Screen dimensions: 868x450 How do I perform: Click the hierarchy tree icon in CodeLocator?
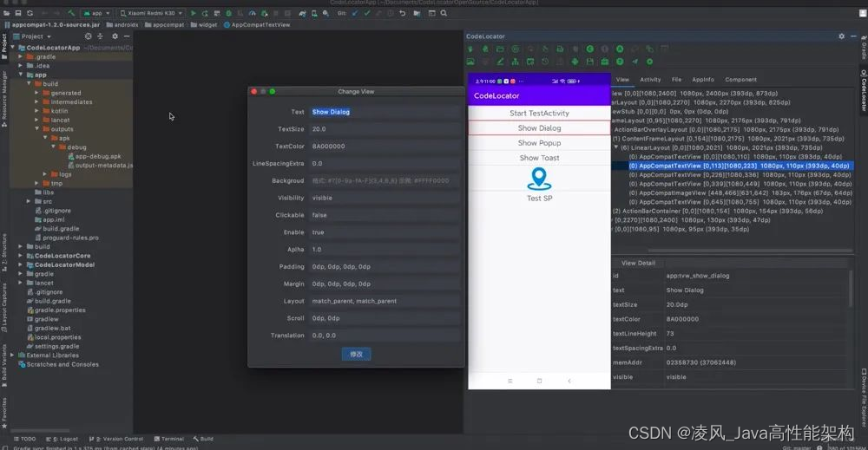[x=516, y=62]
